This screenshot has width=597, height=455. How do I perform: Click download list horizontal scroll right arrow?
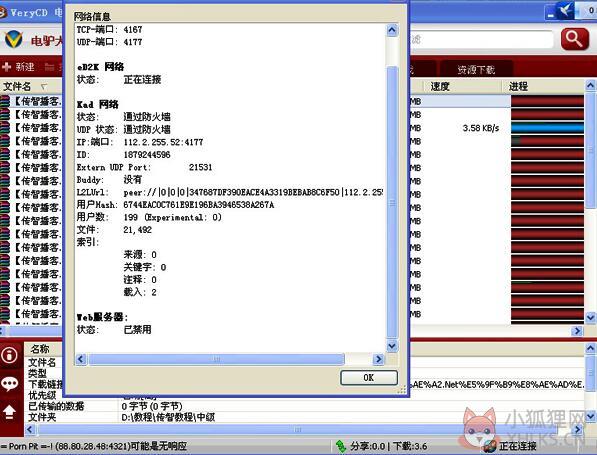577,331
